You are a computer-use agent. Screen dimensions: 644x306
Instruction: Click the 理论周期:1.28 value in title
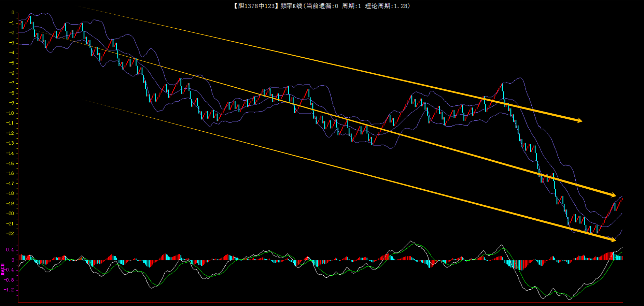(387, 6)
